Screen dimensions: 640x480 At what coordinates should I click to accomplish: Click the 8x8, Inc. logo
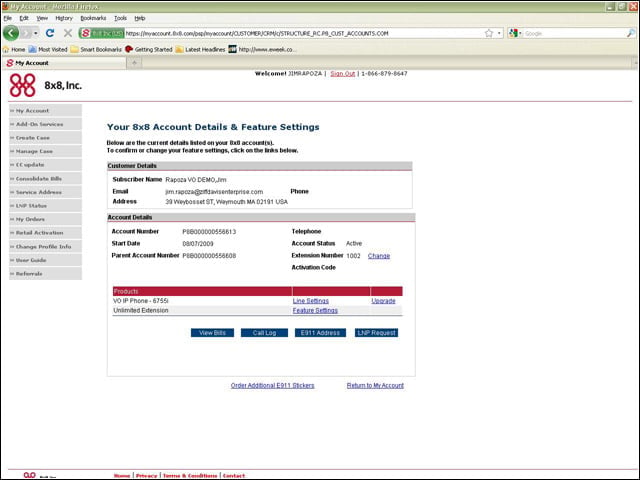[45, 85]
